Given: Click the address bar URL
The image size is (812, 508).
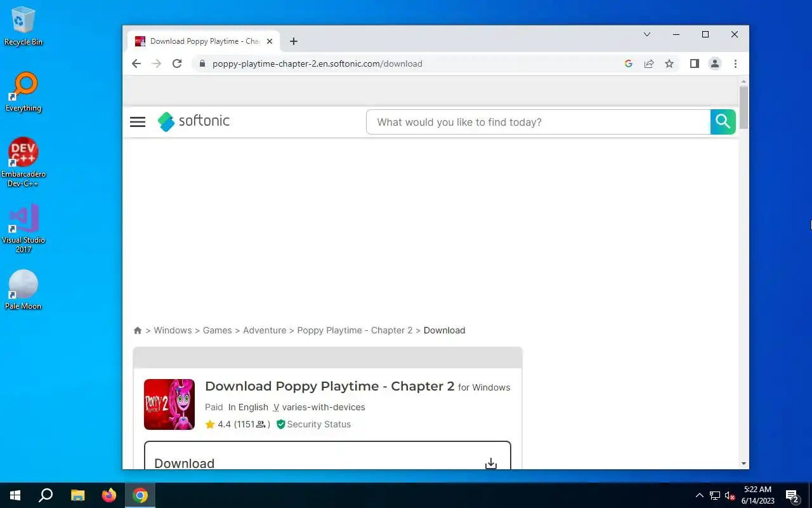Looking at the screenshot, I should (x=317, y=63).
